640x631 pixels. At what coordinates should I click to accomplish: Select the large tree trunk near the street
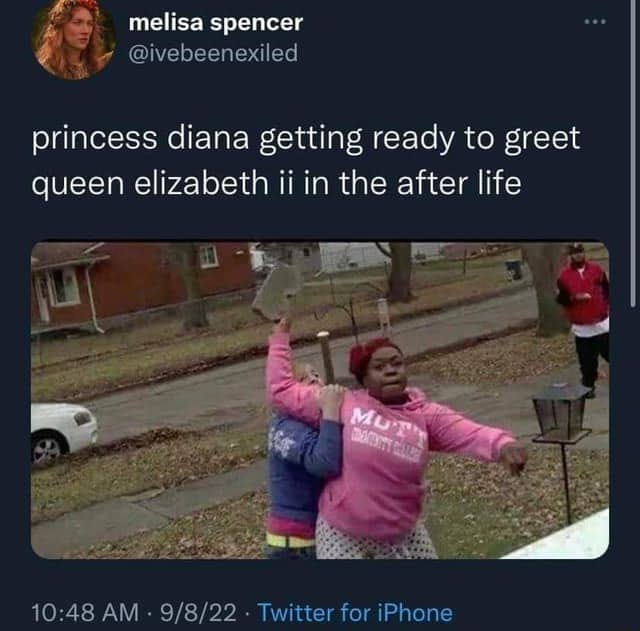point(546,290)
